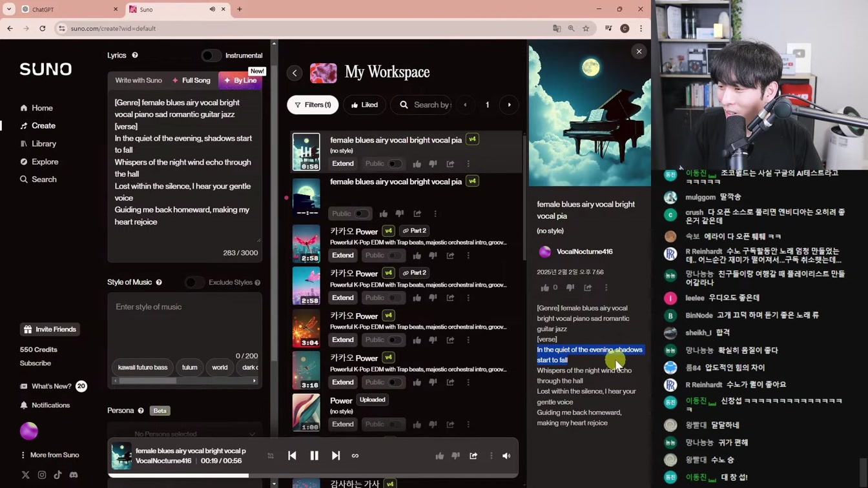Open Suno's Instagram link
The image size is (868, 488).
[x=42, y=475]
